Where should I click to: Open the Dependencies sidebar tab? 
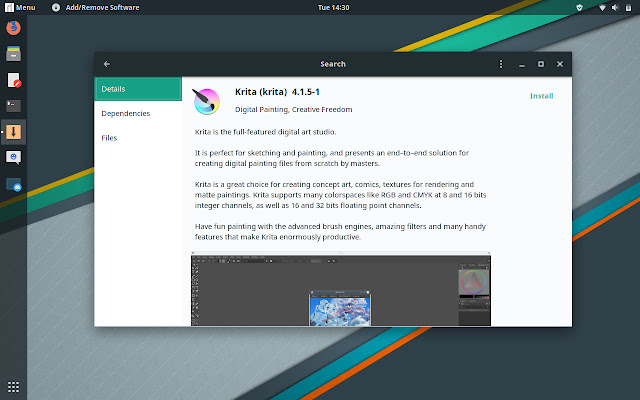click(138, 113)
